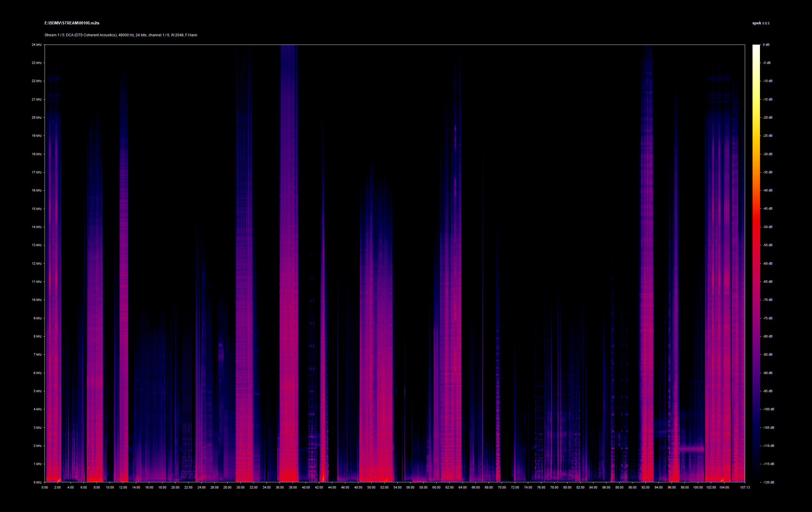The image size is (812, 512).
Task: Click the 0 kHz frequency axis label
Action: pyautogui.click(x=37, y=482)
